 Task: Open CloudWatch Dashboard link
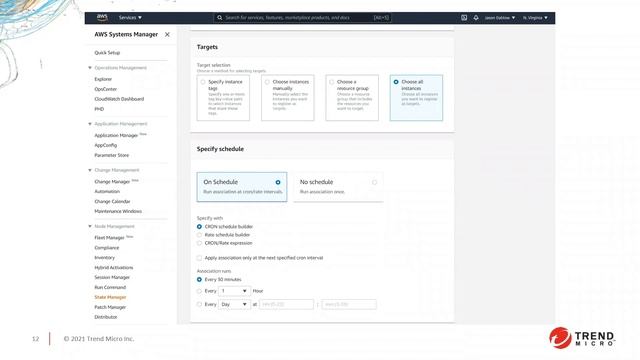pos(119,99)
